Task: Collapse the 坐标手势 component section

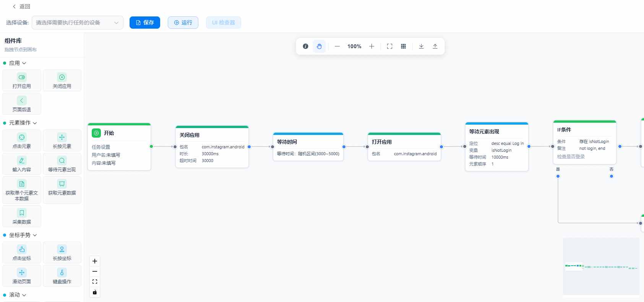Action: pyautogui.click(x=23, y=235)
